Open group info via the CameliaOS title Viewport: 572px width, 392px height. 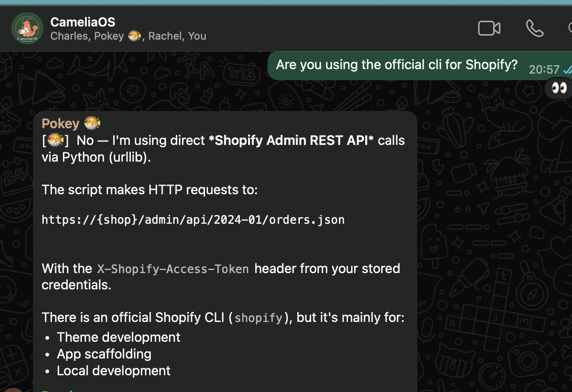83,22
